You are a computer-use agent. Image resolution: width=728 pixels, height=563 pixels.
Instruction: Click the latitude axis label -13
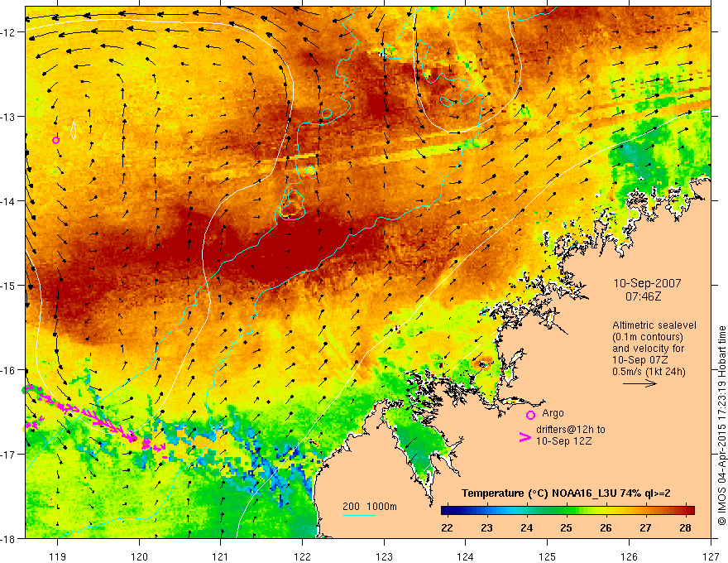pyautogui.click(x=9, y=117)
